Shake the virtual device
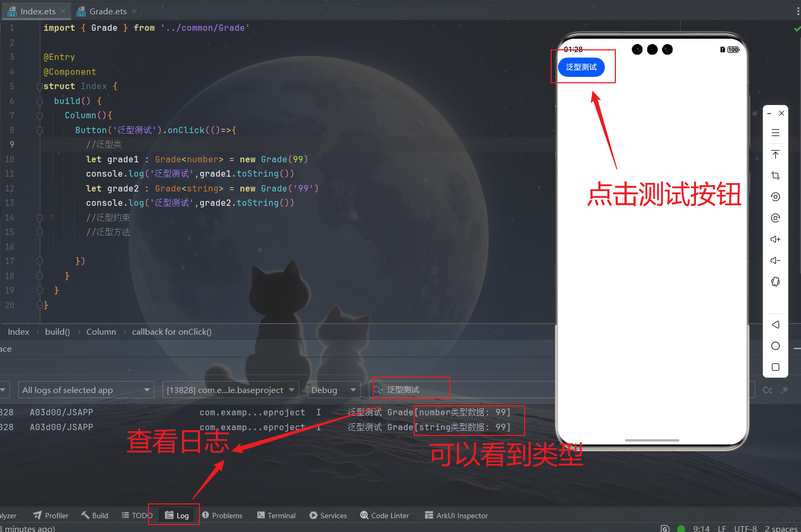801x532 pixels. [x=776, y=282]
